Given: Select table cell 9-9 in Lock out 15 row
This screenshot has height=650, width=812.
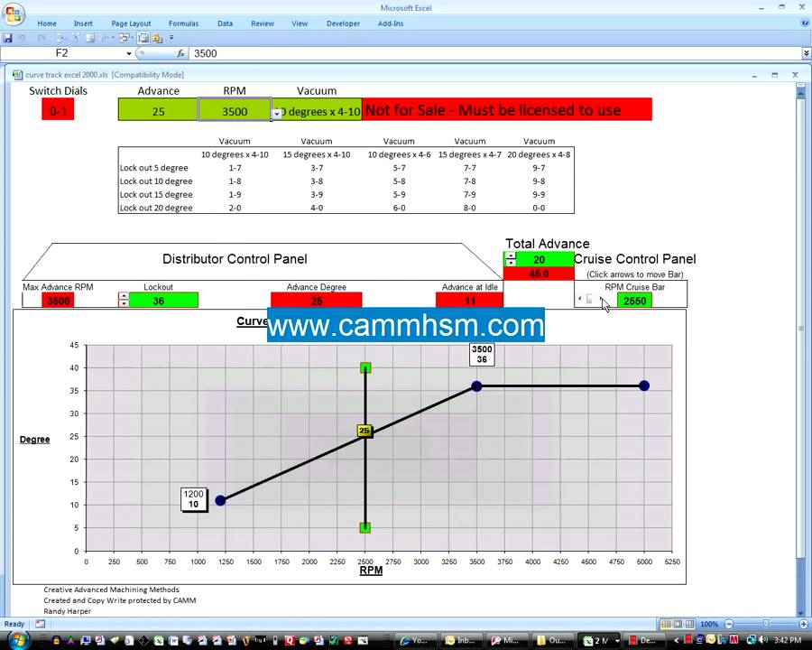Looking at the screenshot, I should (539, 194).
